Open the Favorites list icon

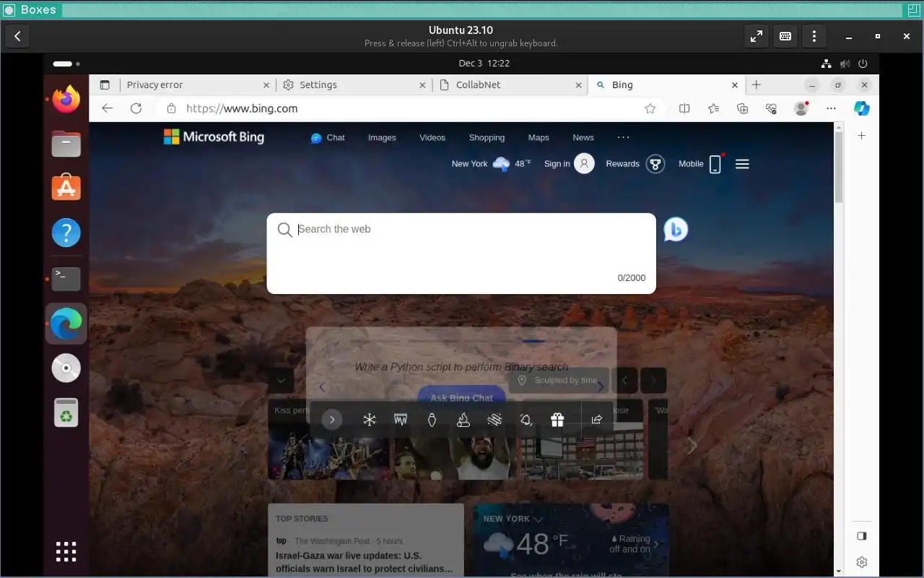coord(713,108)
